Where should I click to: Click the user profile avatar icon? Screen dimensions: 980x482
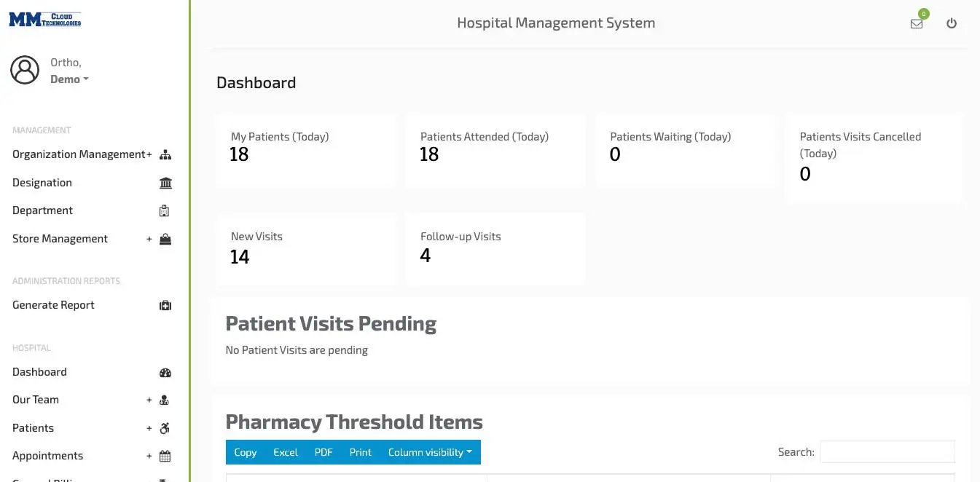tap(25, 70)
